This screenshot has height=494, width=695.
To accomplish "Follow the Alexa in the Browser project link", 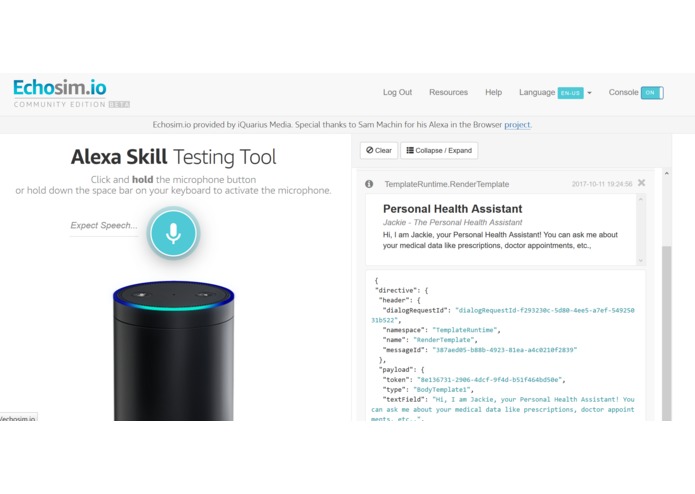I will coord(517,125).
